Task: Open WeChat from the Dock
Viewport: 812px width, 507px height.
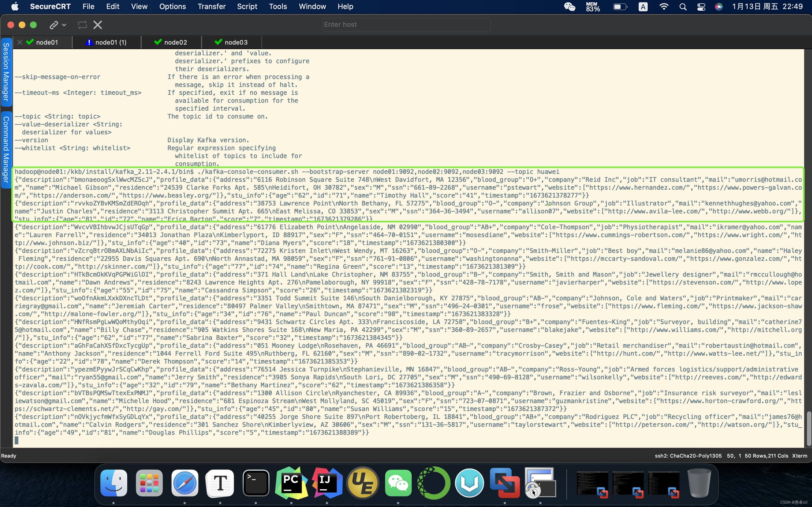Action: tap(398, 483)
